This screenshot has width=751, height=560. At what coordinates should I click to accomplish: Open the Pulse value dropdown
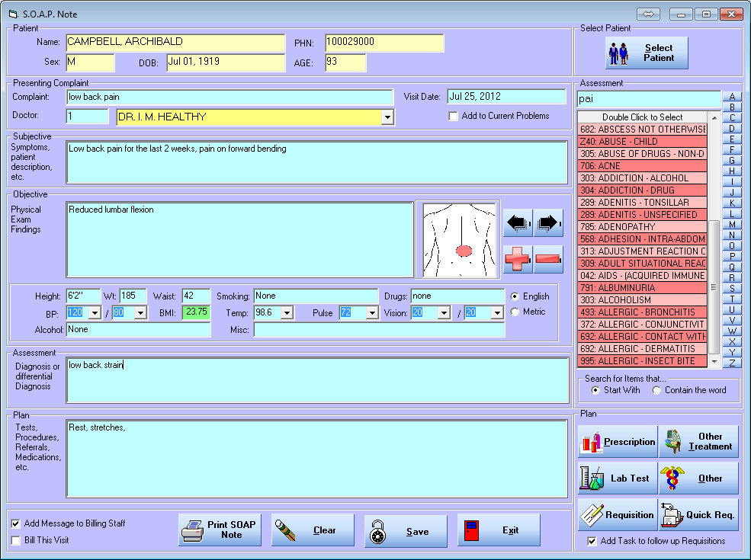click(x=373, y=313)
